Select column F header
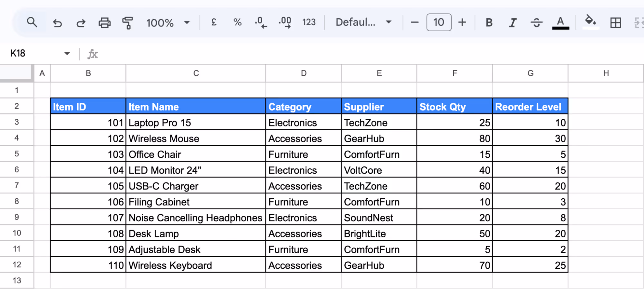This screenshot has height=289, width=644. [x=455, y=73]
